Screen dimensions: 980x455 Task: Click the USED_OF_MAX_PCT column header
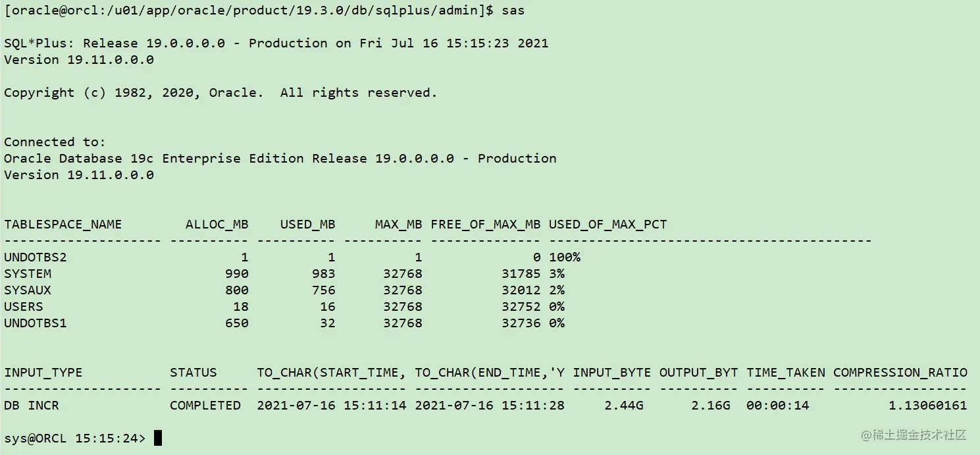(x=608, y=225)
